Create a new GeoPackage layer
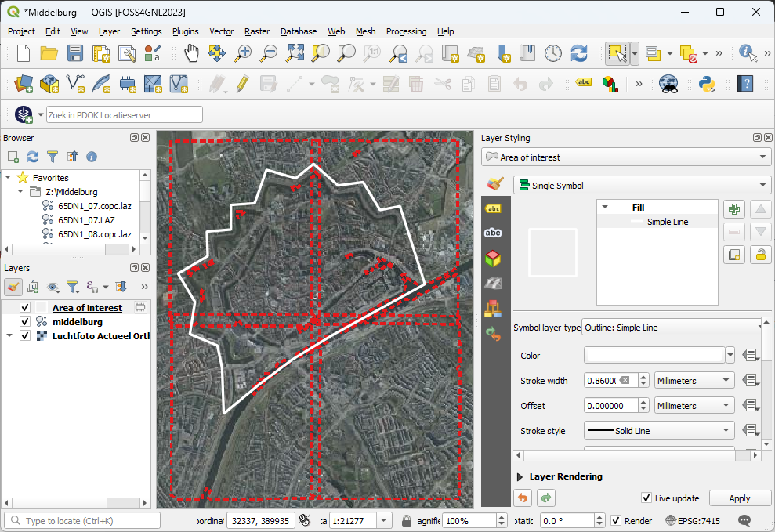 [49, 83]
